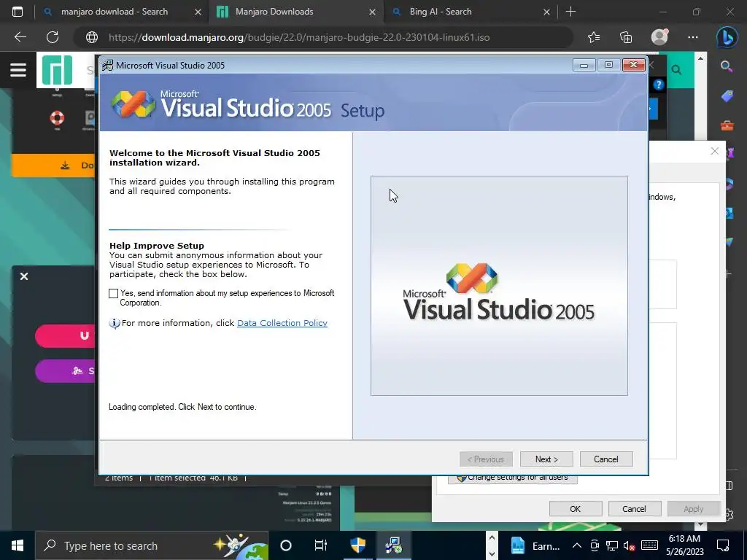Close the Manjaro Downloads browser tab

pyautogui.click(x=373, y=12)
